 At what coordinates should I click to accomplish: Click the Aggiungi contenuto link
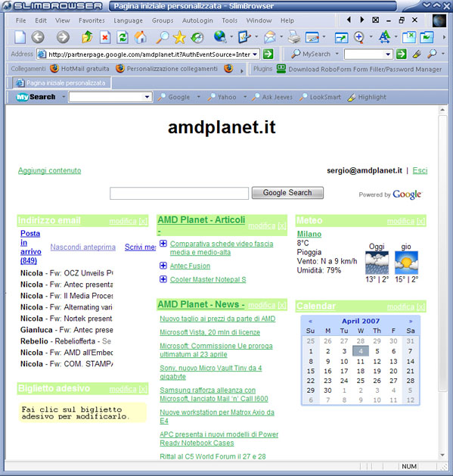(x=49, y=170)
